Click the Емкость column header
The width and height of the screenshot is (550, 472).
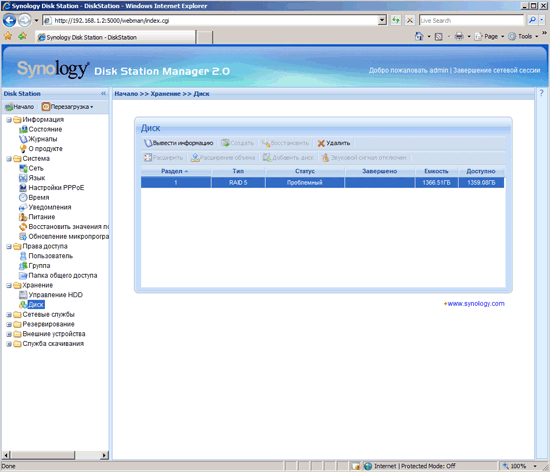(x=436, y=171)
